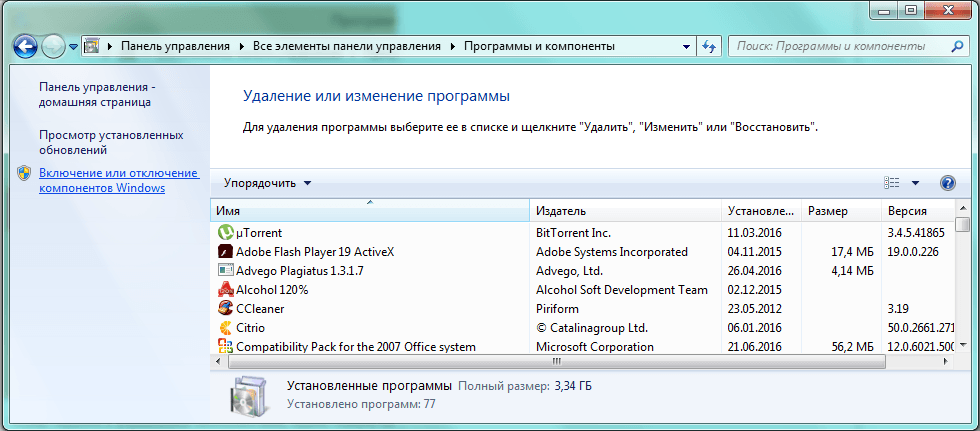Click the µTorrent program icon

point(225,232)
